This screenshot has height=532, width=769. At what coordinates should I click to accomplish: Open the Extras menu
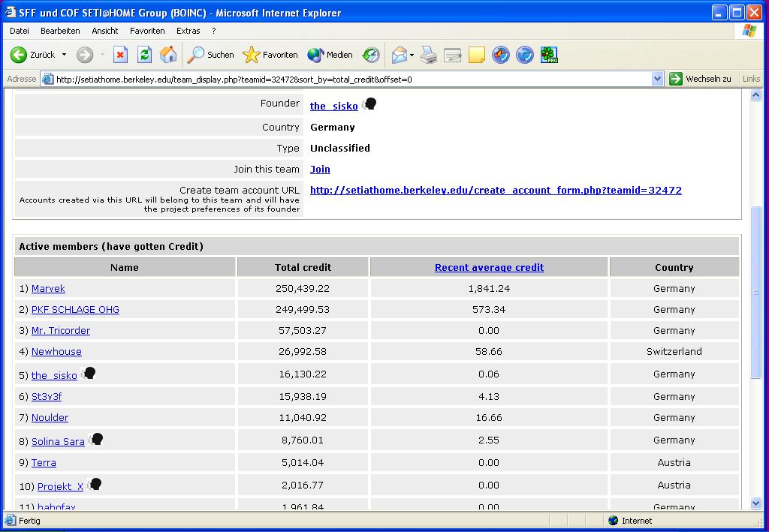pyautogui.click(x=188, y=31)
